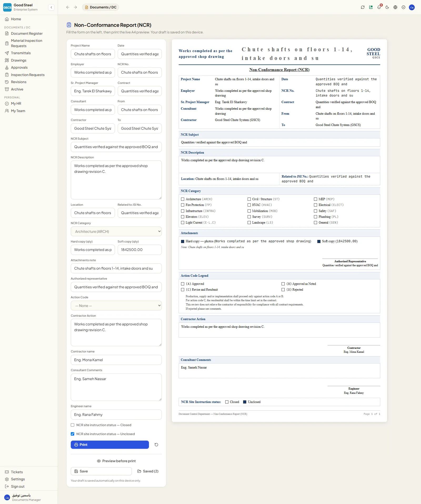Open Transmittals page
Viewport: 421px width, 504px height.
(29, 53)
